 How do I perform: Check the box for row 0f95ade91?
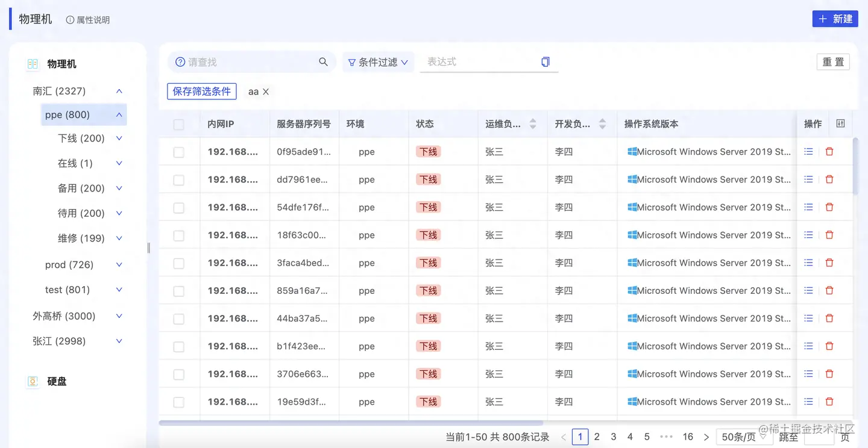pos(178,152)
